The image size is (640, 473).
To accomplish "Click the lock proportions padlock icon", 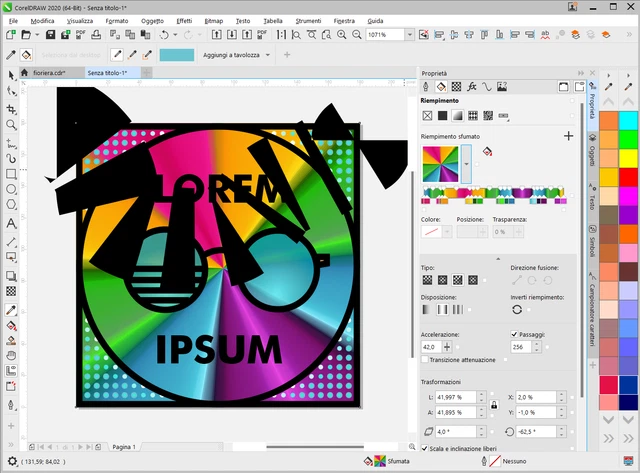I will [493, 404].
